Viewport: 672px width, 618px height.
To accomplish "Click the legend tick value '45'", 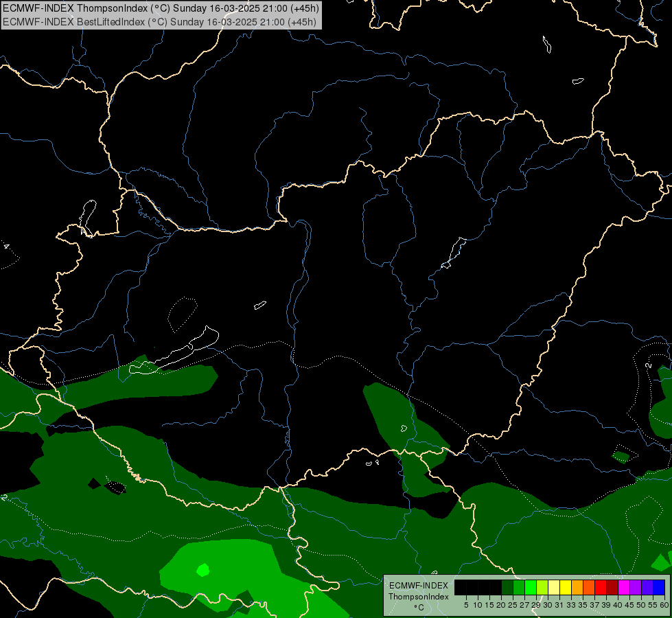I will (x=629, y=605).
